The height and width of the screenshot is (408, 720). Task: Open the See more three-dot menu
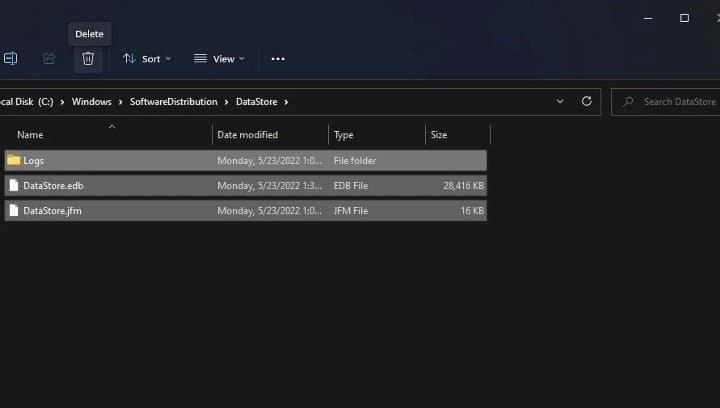(278, 59)
